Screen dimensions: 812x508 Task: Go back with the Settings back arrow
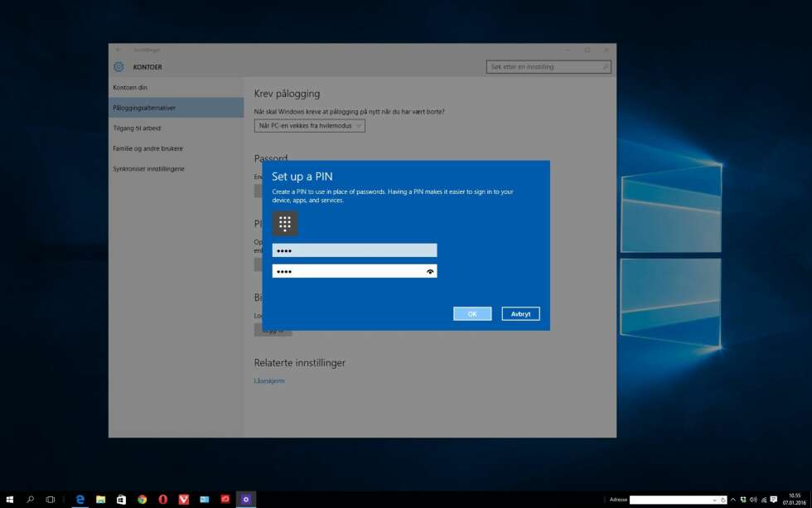[118, 50]
